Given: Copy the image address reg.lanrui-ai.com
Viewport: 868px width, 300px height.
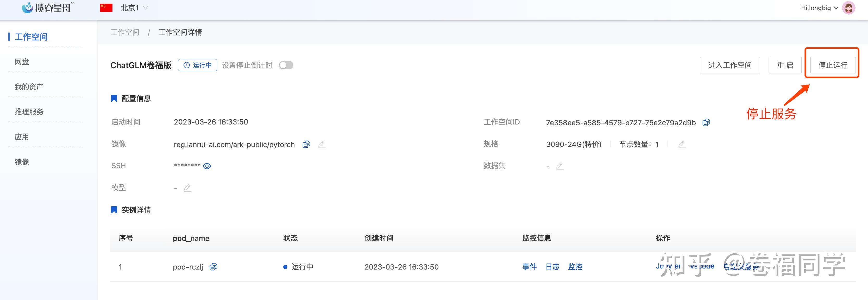Looking at the screenshot, I should (306, 144).
